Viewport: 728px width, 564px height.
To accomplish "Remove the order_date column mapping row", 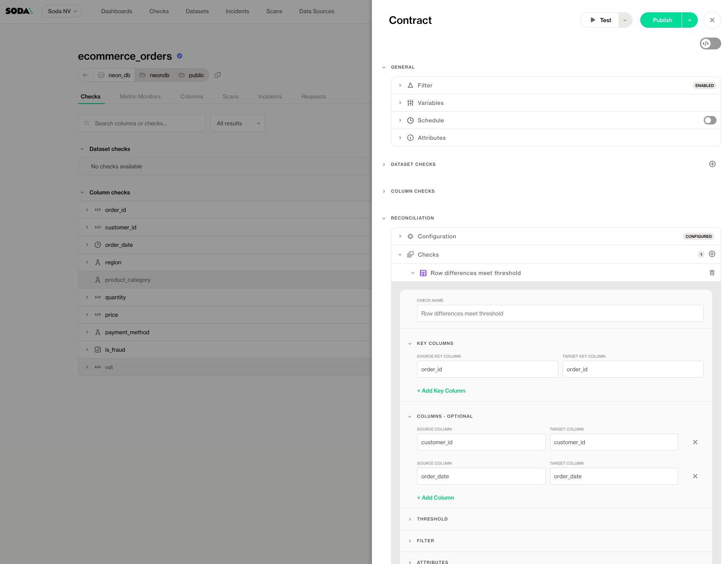I will coord(695,476).
